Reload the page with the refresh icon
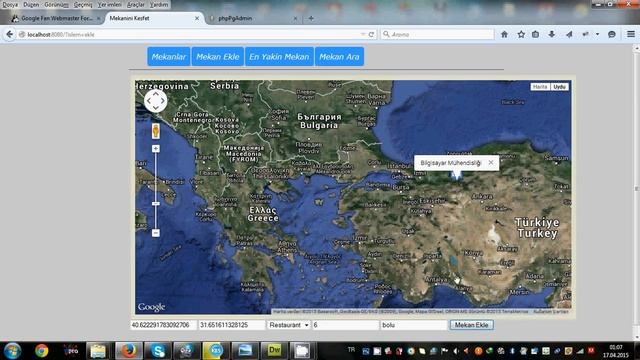 (x=371, y=35)
